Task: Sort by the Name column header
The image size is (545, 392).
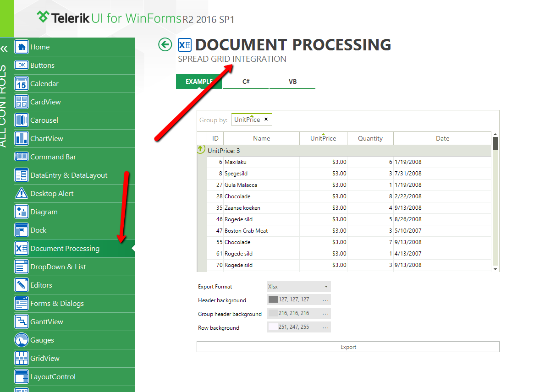Action: pyautogui.click(x=261, y=138)
